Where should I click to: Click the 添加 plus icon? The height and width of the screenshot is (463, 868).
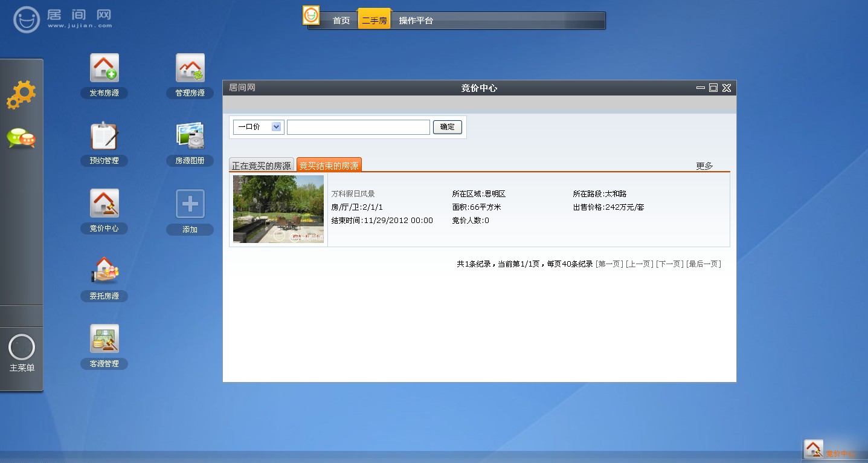[190, 204]
